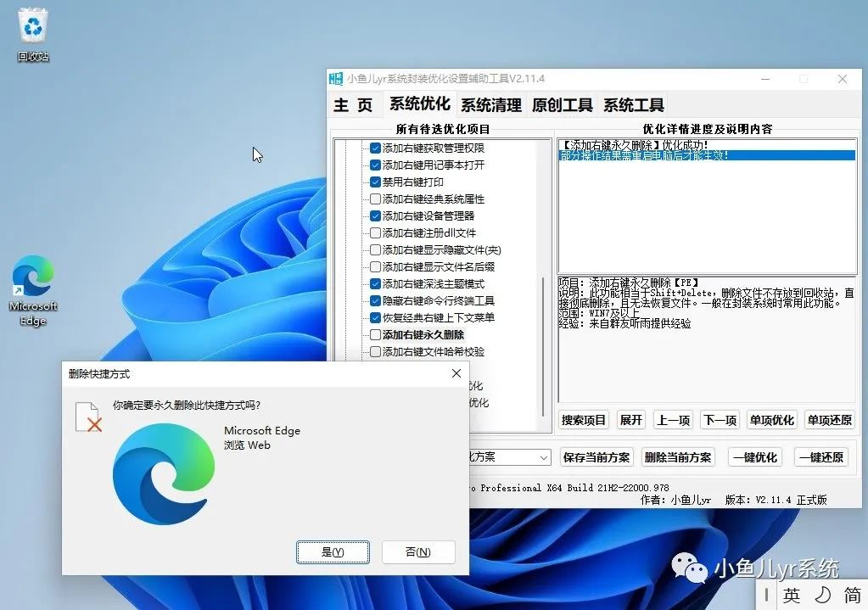Image resolution: width=868 pixels, height=610 pixels.
Task: Click the 所有待选优化项目 header
Action: click(x=443, y=129)
